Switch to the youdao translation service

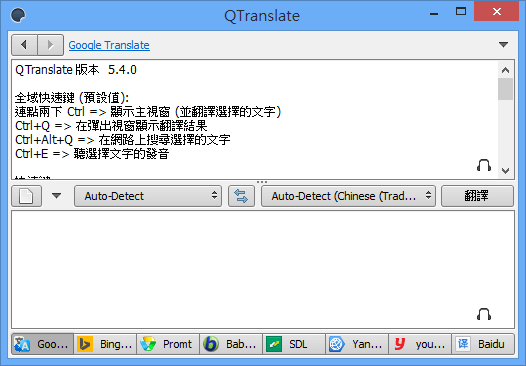click(x=420, y=344)
